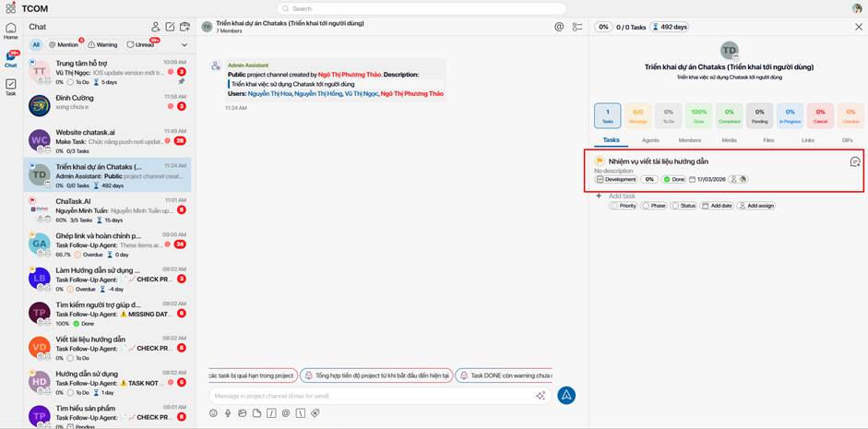This screenshot has width=868, height=429.
Task: Select the 0% In Progress stat card
Action: (790, 115)
